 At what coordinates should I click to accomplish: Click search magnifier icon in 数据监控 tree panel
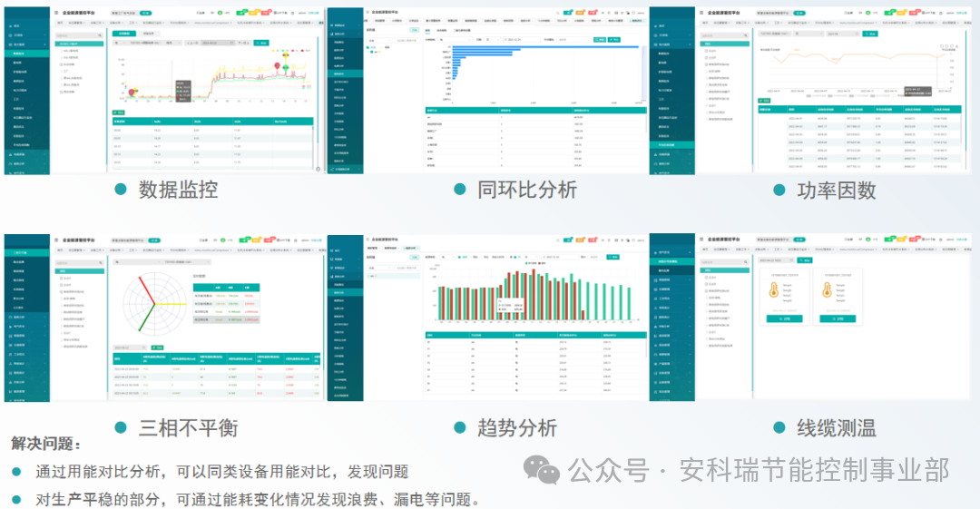(100, 35)
